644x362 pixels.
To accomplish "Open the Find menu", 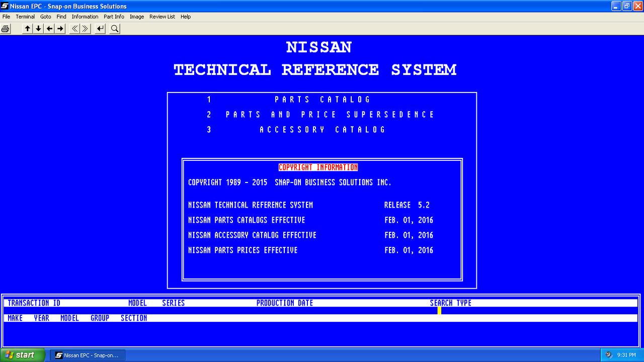I will point(61,17).
